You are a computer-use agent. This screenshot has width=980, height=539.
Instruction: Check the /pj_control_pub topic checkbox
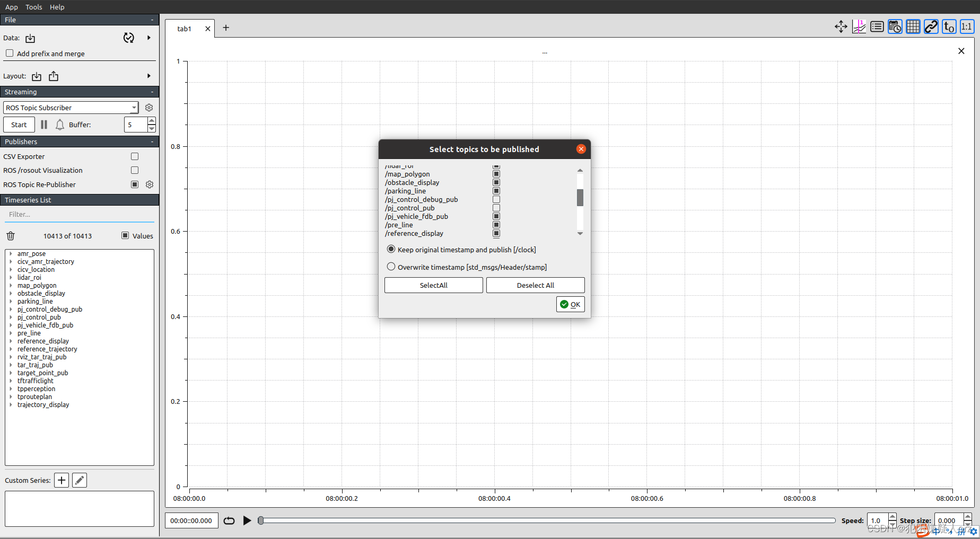(x=496, y=208)
